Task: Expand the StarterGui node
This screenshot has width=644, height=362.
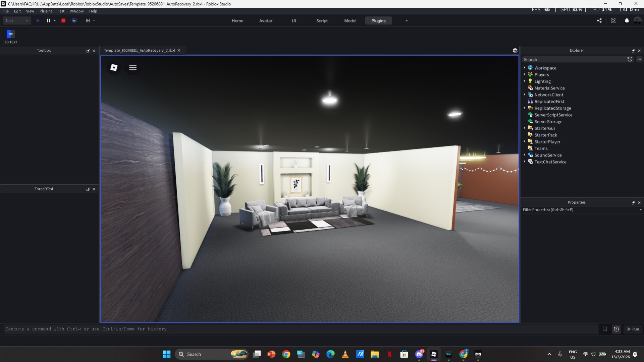Action: pos(525,128)
